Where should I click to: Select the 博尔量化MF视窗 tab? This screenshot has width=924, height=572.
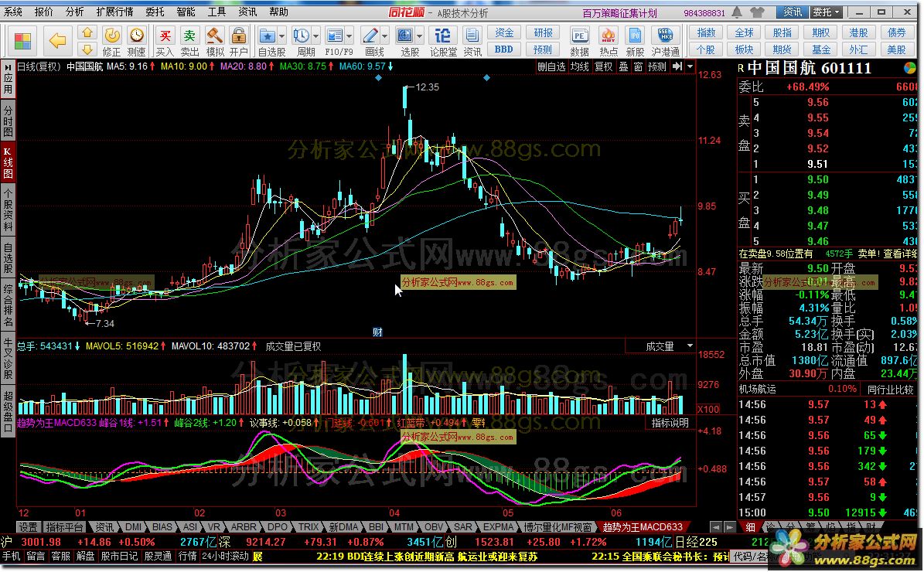(x=557, y=527)
